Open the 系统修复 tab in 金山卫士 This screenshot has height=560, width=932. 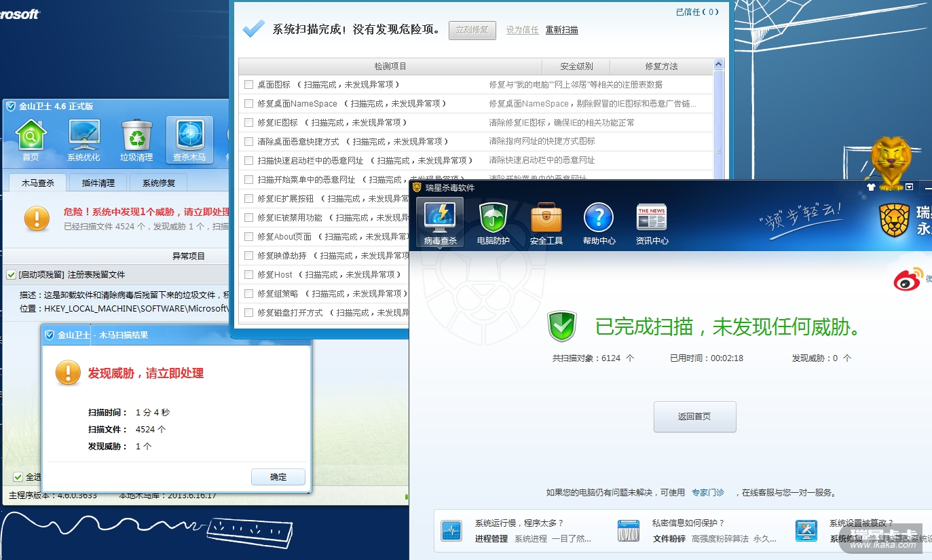[x=159, y=183]
